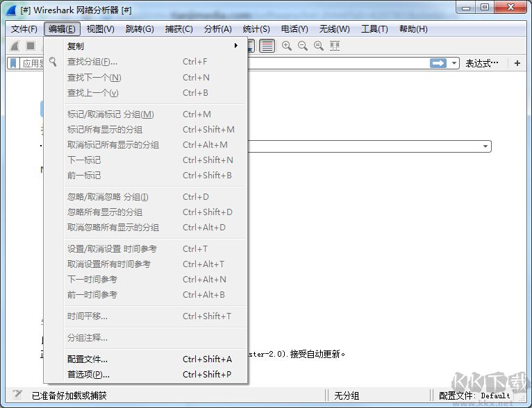Click the 表达式… button

point(482,63)
